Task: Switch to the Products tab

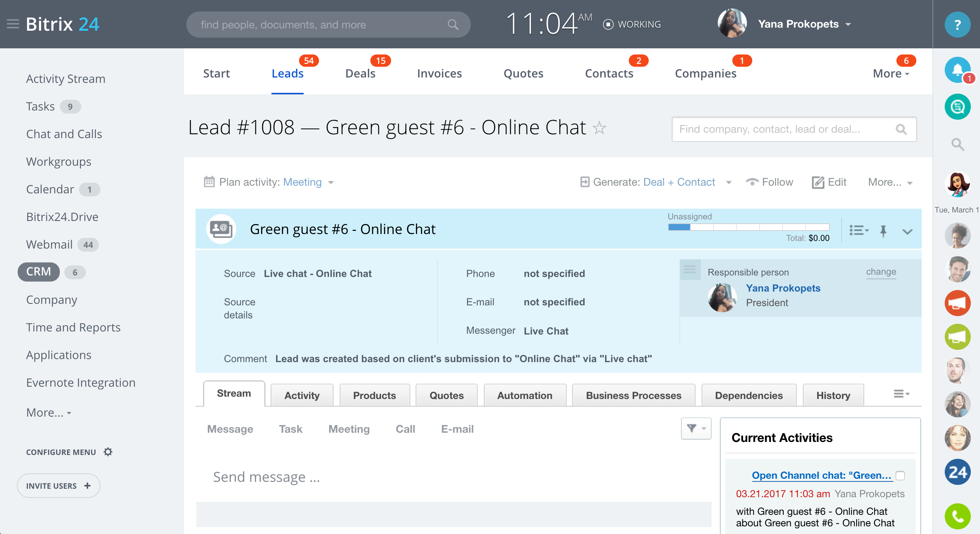Action: coord(374,396)
